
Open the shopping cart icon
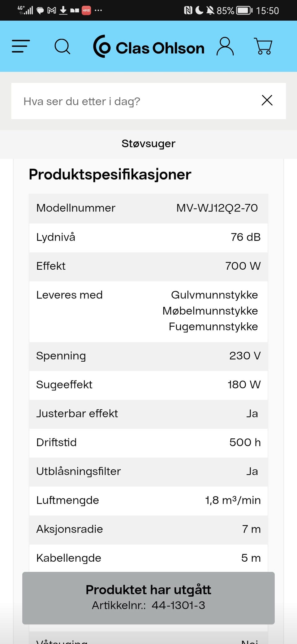[x=263, y=46]
